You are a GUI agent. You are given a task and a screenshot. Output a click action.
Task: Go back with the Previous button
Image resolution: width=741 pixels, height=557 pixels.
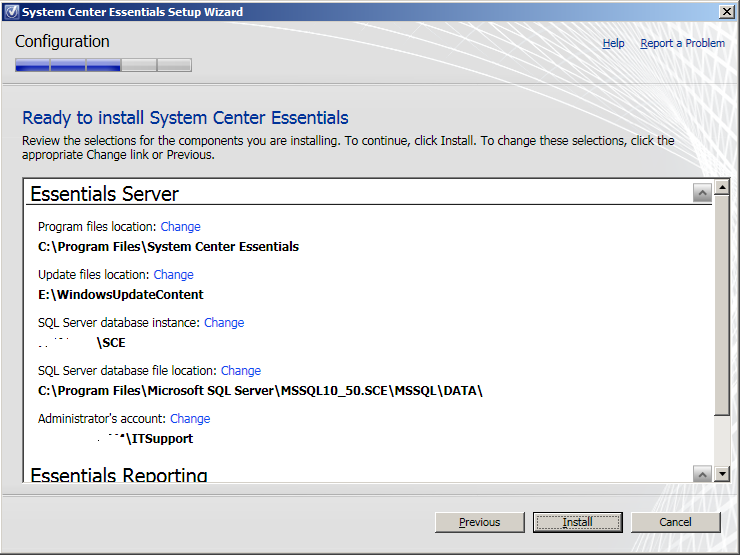click(x=480, y=522)
